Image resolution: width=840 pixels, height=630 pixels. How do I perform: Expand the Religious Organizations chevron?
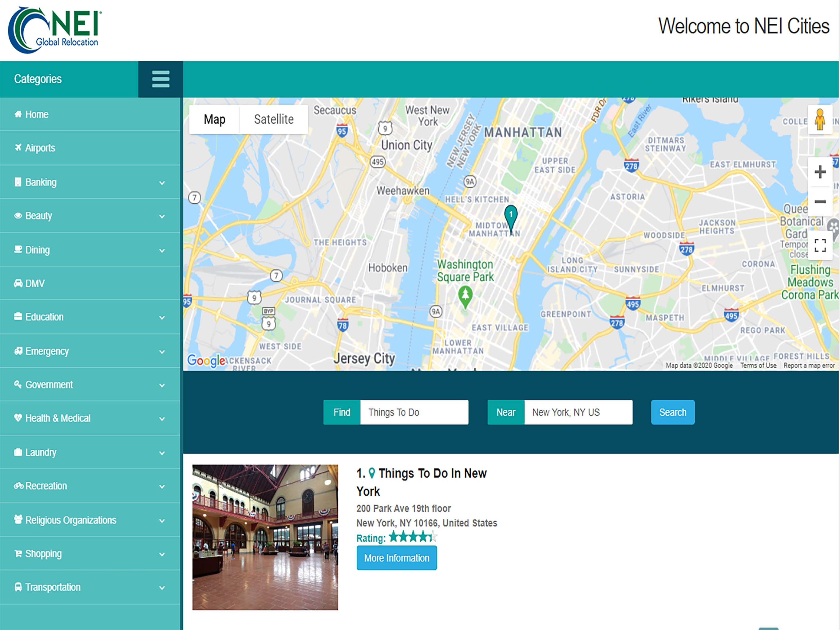click(x=162, y=520)
